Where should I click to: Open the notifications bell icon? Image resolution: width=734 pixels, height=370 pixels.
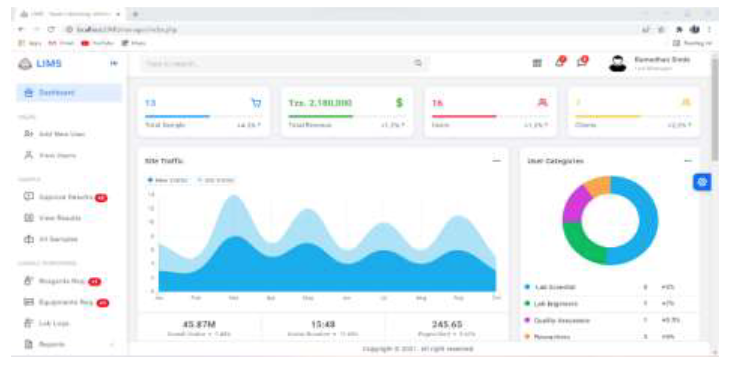(560, 62)
